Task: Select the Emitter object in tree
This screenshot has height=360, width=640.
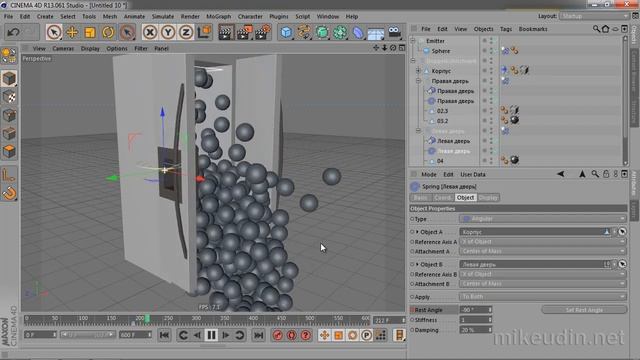Action: [435, 41]
